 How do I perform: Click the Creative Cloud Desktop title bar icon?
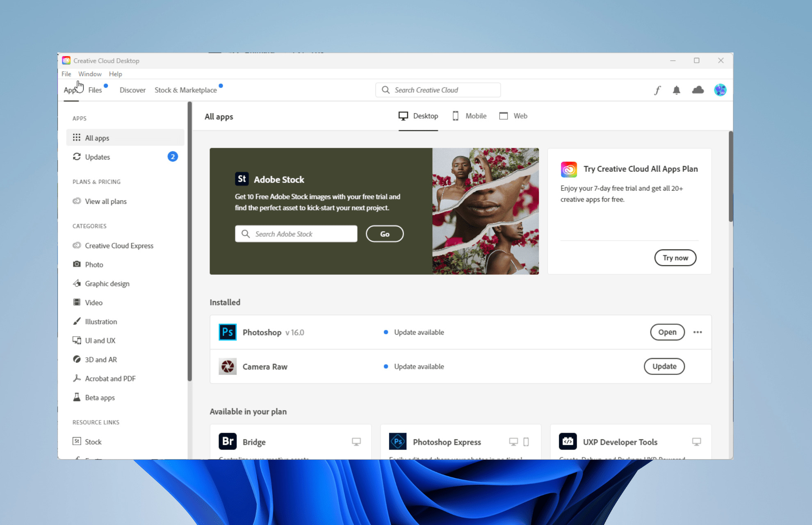coord(66,61)
